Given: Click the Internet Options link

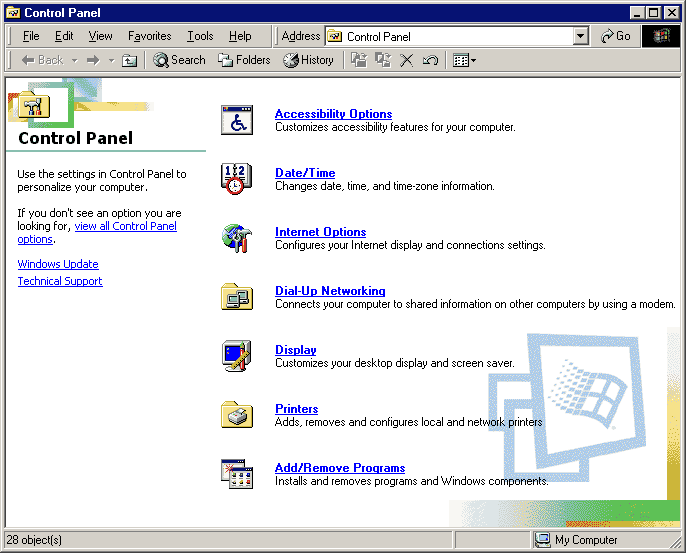Looking at the screenshot, I should (x=320, y=232).
